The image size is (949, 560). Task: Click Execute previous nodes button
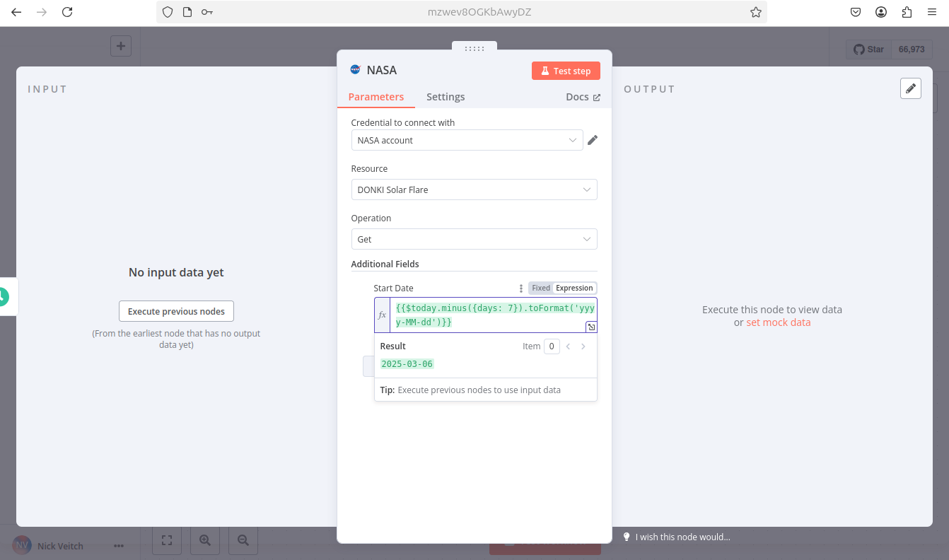(176, 311)
